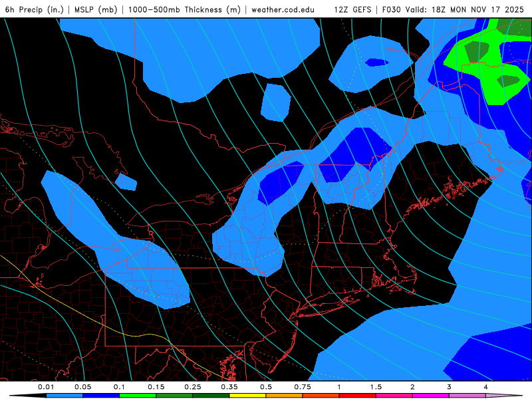Click the 0.5 legend value

coord(266,387)
